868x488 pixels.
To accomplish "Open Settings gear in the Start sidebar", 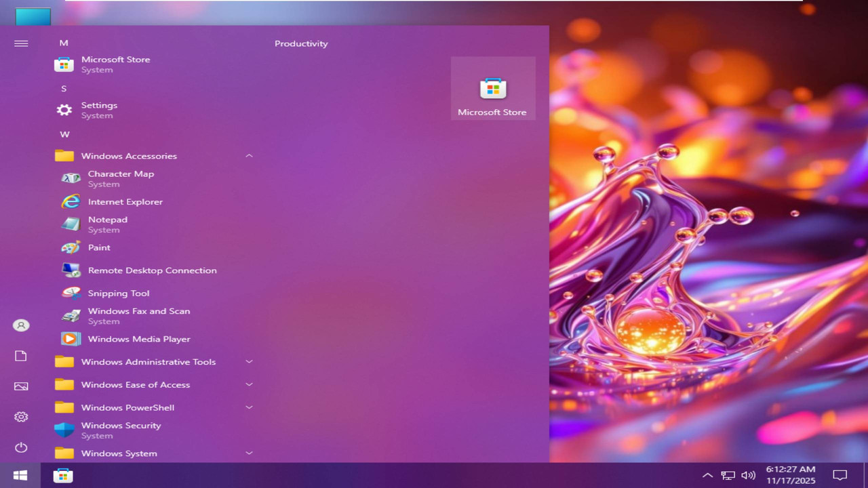I will (21, 417).
